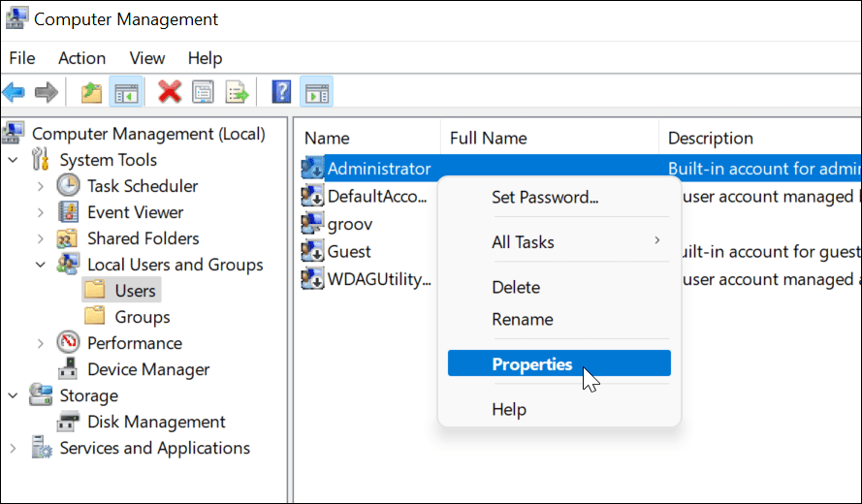This screenshot has height=504, width=862.
Task: Click the Export List toolbar icon
Action: coord(238,93)
